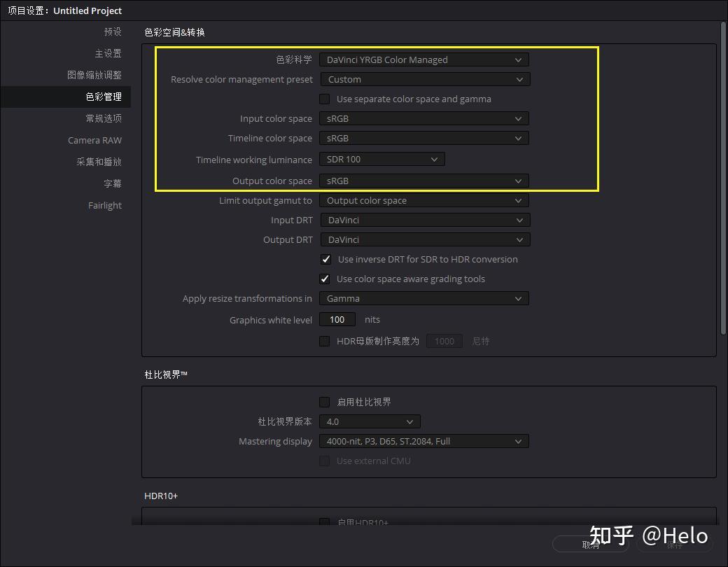Viewport: 728px width, 567px height.
Task: Enable the 启用杜比视界 checkbox
Action: [324, 402]
